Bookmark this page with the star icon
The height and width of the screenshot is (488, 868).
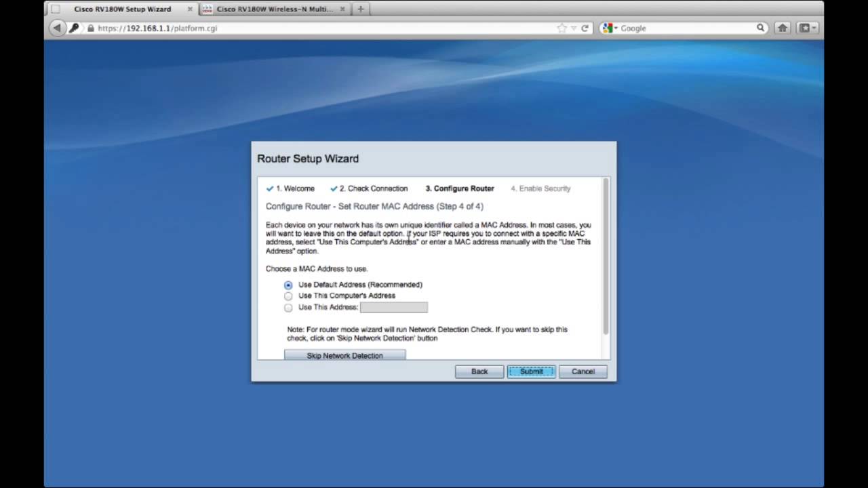click(561, 28)
